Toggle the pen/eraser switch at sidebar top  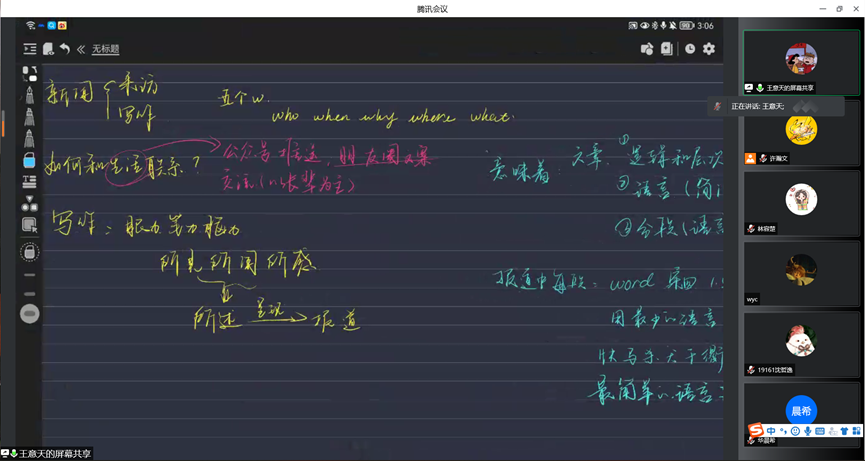point(29,74)
